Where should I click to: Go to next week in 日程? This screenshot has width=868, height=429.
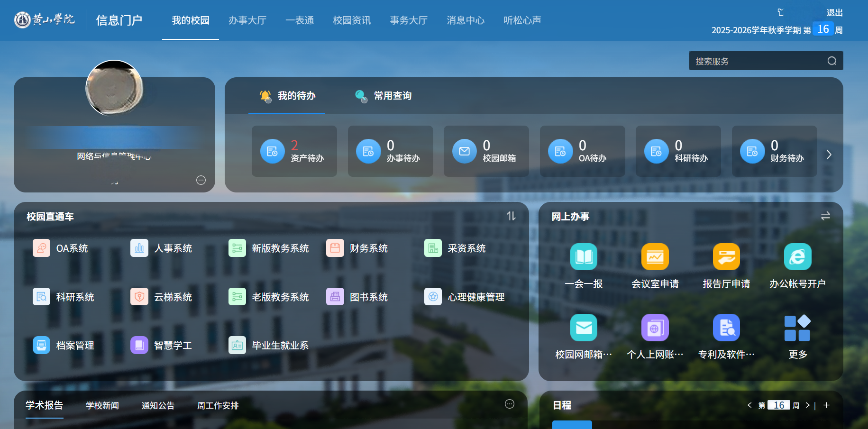point(807,405)
